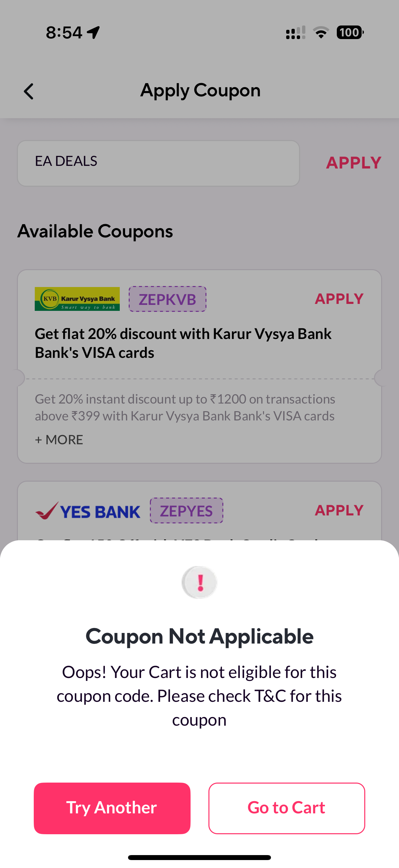Apply the ZEPKVB coupon
Viewport: 399px width, 868px height.
coord(339,299)
